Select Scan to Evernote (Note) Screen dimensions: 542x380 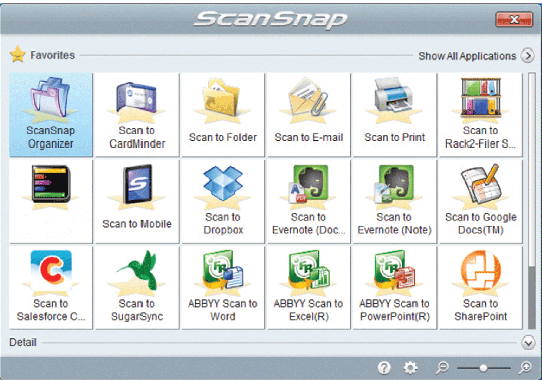pos(394,201)
